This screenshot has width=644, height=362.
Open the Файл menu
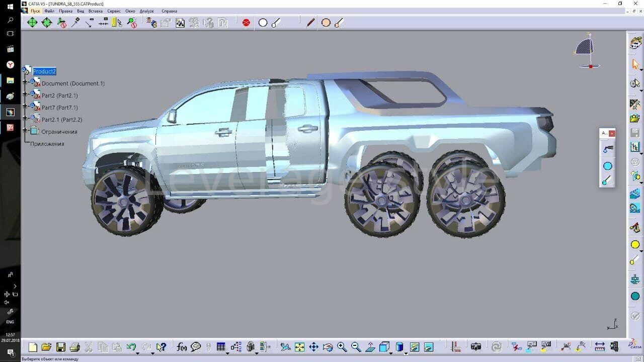49,11
